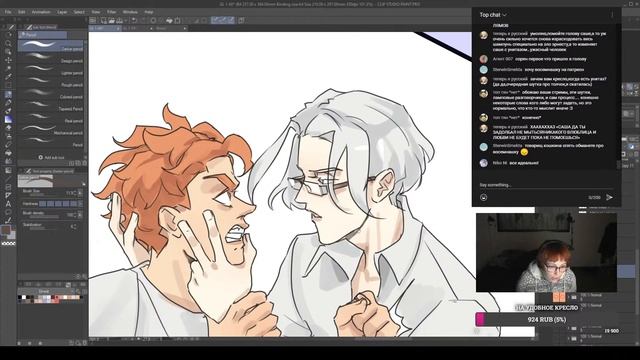Switch to the Pencil sub tool group tab
The image size is (640, 360).
pos(42,35)
